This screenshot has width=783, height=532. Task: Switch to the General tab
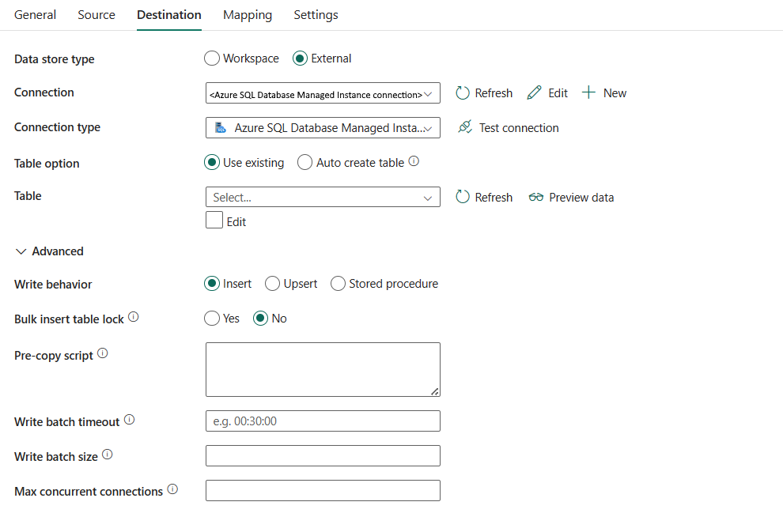pos(35,15)
